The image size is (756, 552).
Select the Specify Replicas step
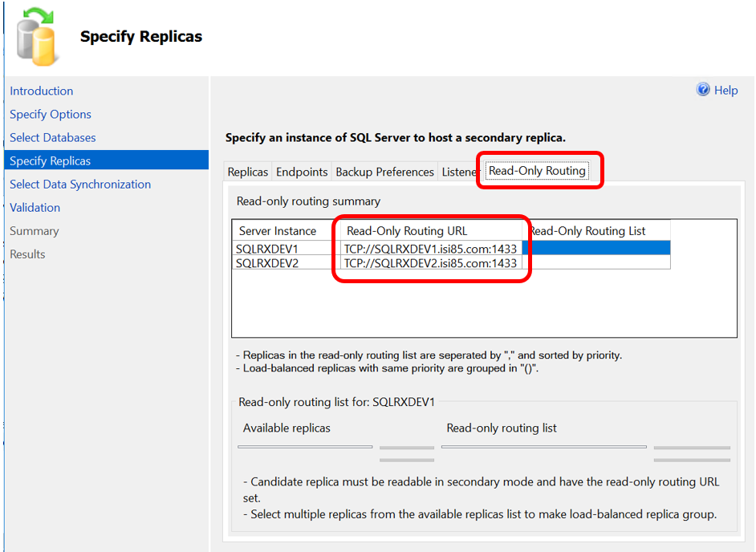107,160
